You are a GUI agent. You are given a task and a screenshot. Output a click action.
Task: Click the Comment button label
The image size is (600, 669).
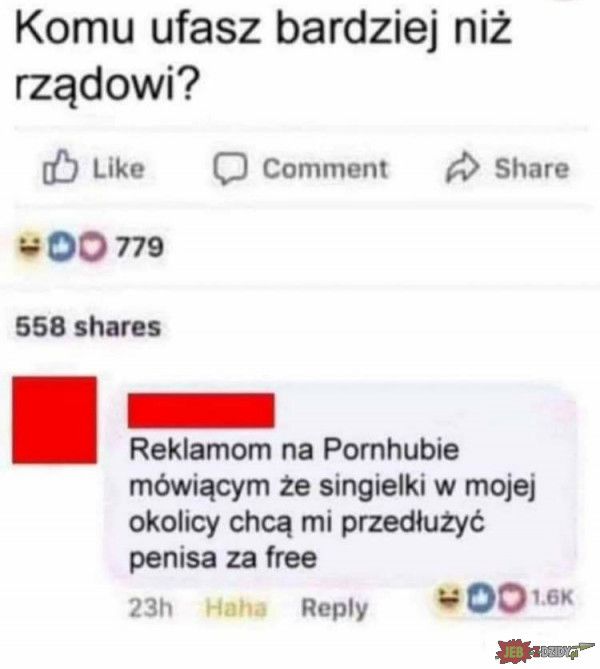pyautogui.click(x=325, y=169)
